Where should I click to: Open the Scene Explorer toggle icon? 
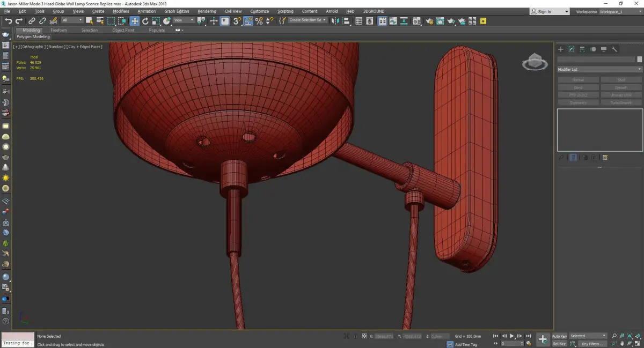pyautogui.click(x=359, y=21)
